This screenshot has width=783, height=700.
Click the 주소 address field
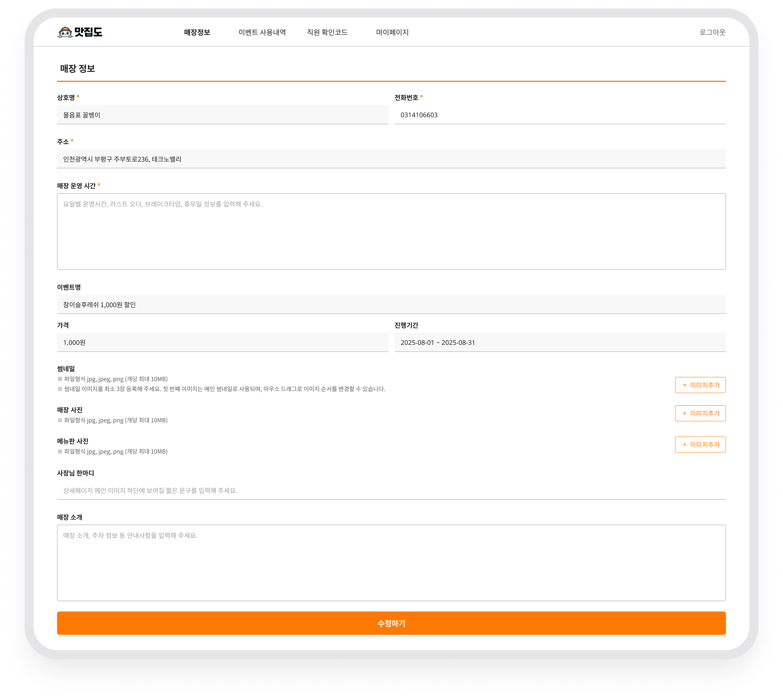pos(391,159)
